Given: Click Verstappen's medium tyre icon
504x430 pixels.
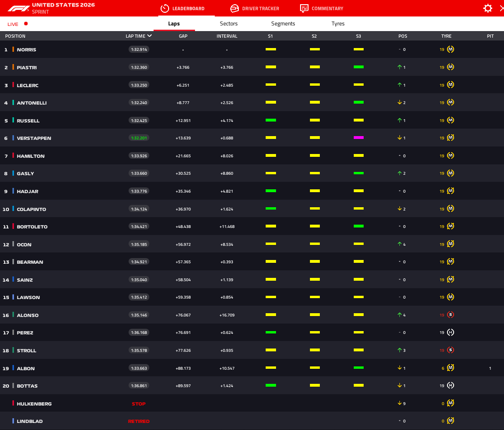Looking at the screenshot, I should [450, 138].
